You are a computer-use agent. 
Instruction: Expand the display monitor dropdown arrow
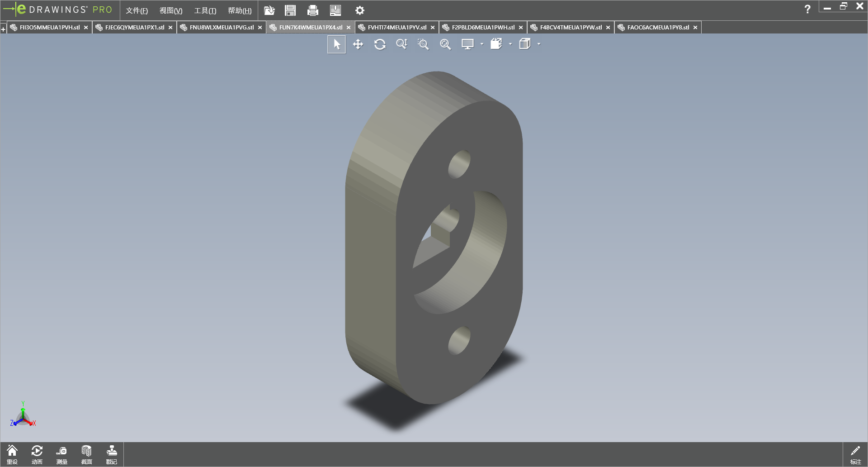coord(482,44)
